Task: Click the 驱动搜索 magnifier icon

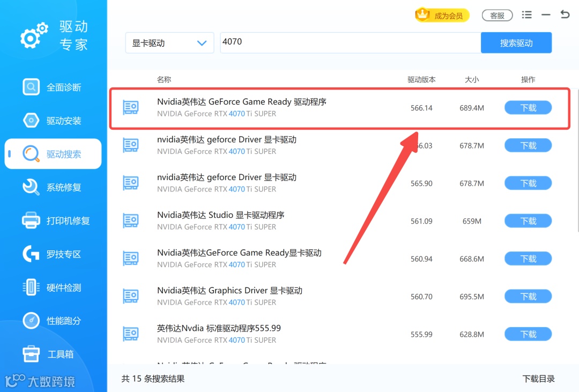Action: (x=31, y=154)
